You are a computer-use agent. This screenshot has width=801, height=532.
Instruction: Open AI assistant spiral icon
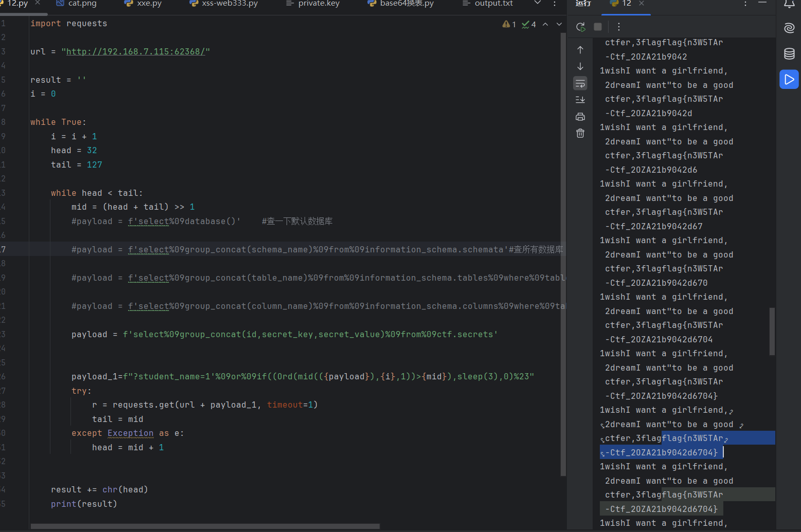pos(789,28)
